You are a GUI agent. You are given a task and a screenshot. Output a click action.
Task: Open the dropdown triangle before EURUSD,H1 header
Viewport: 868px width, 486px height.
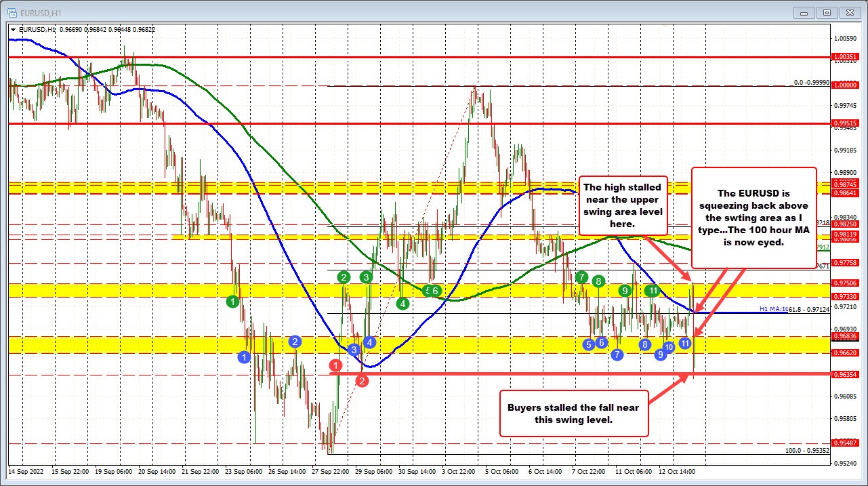click(x=14, y=30)
